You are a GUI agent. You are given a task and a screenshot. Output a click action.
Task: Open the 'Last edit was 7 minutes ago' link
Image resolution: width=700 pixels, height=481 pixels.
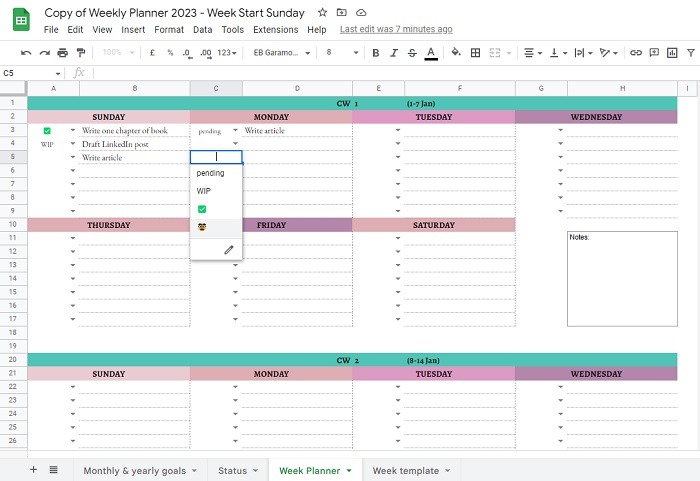pos(396,29)
